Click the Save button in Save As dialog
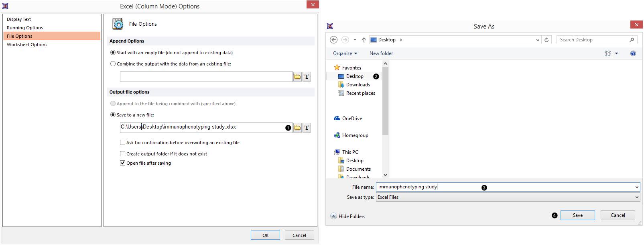644x245 pixels. (577, 215)
